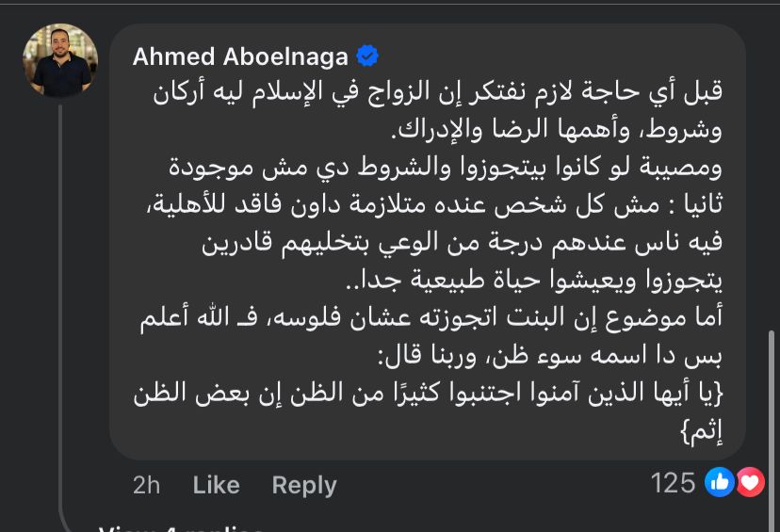
Task: Expand the replies below the comment
Action: coord(179,527)
